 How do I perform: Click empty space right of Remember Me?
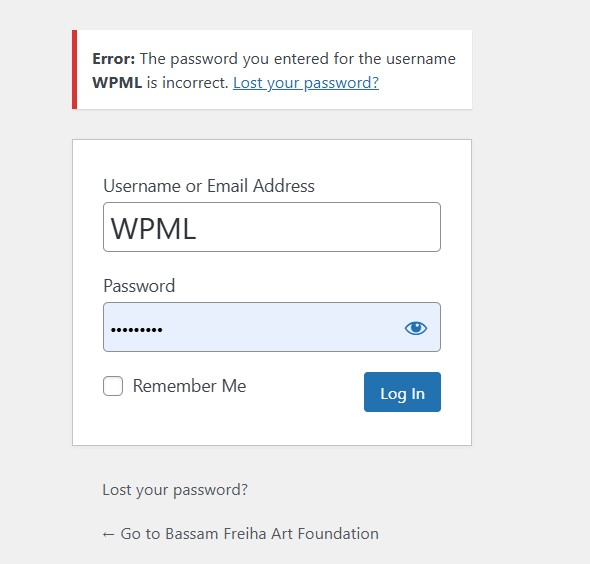(x=305, y=386)
